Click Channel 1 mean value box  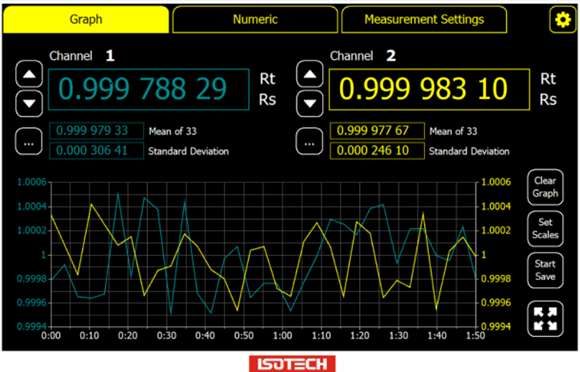coord(97,131)
